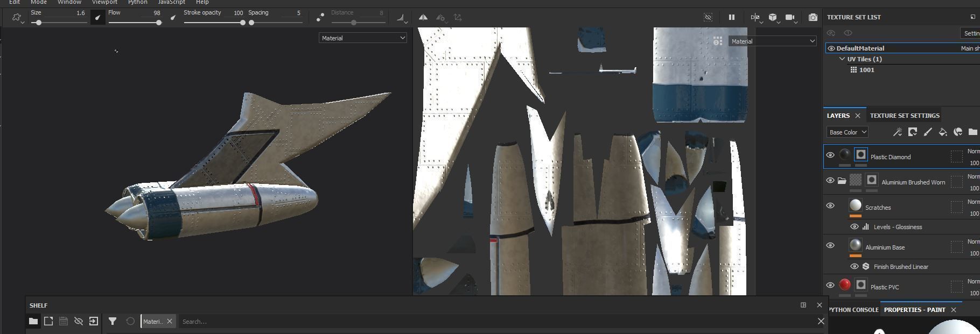Hide the Scratches layer

coord(830,205)
